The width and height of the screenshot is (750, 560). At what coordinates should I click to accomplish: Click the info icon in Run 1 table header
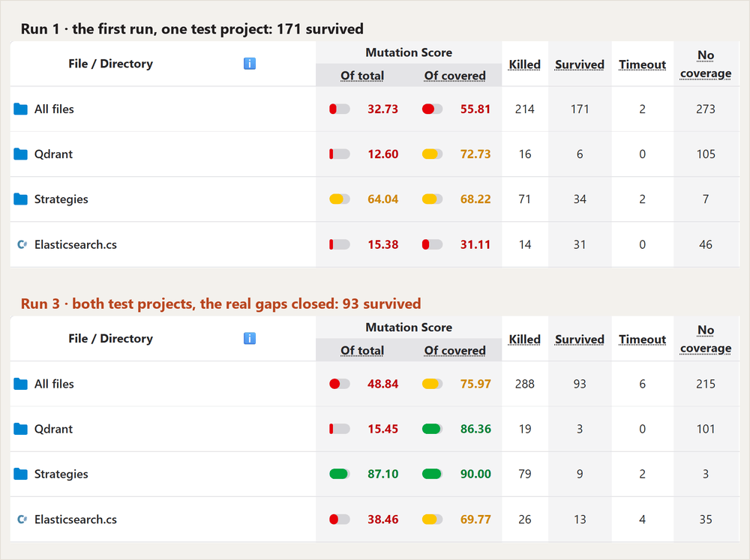pos(250,64)
